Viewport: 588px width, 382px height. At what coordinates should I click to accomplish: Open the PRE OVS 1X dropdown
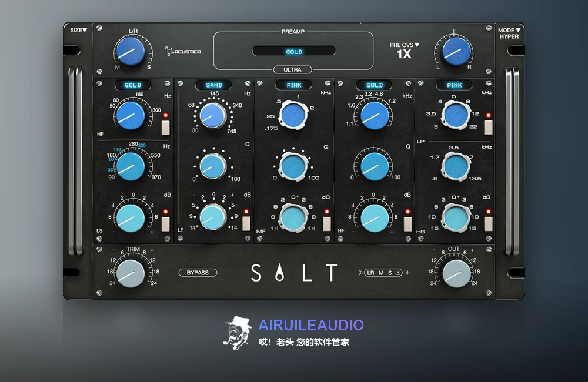pyautogui.click(x=405, y=51)
